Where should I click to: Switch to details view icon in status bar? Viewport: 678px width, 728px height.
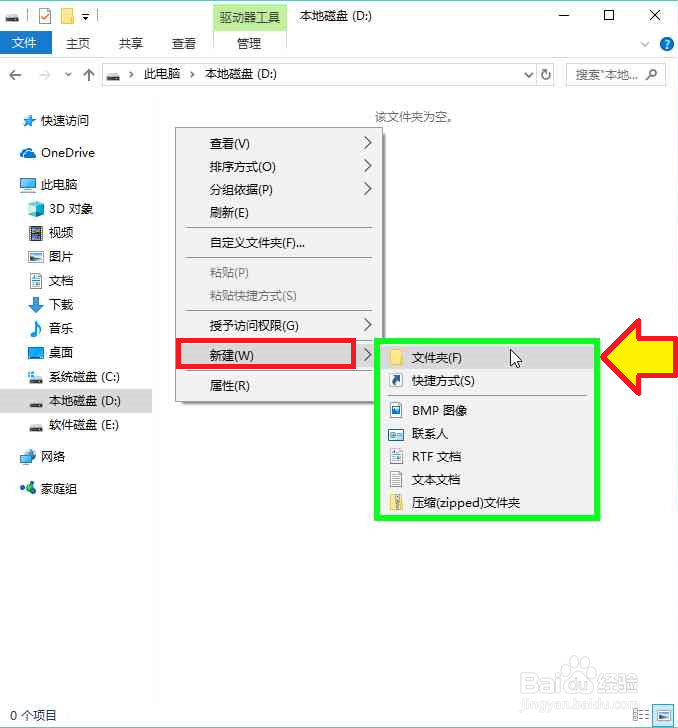coord(641,715)
